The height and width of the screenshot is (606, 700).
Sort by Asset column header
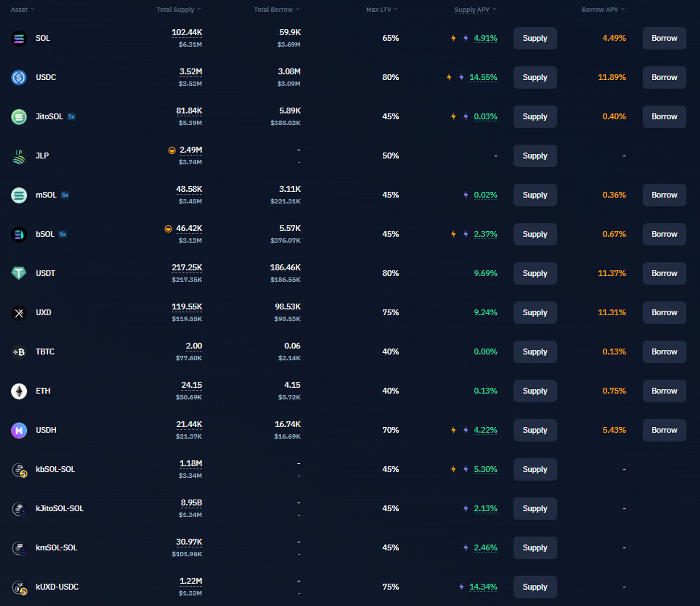tap(23, 10)
